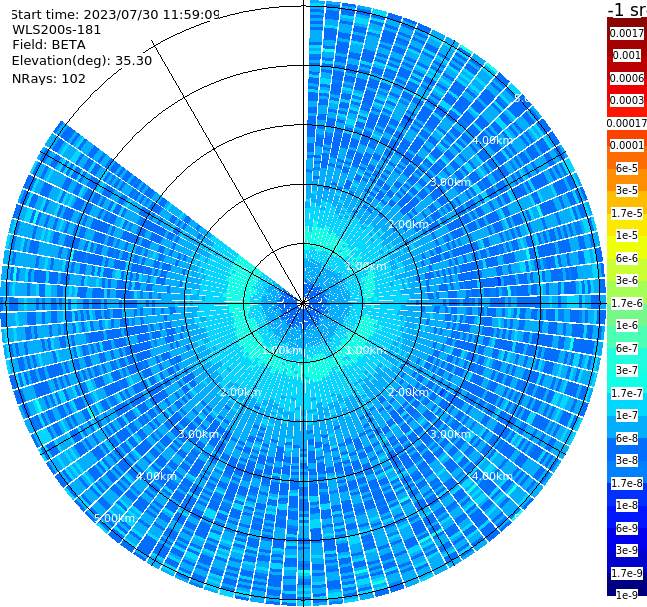This screenshot has width=647, height=607.
Task: Click the 1e-7 colorbar label
Action: click(x=627, y=415)
